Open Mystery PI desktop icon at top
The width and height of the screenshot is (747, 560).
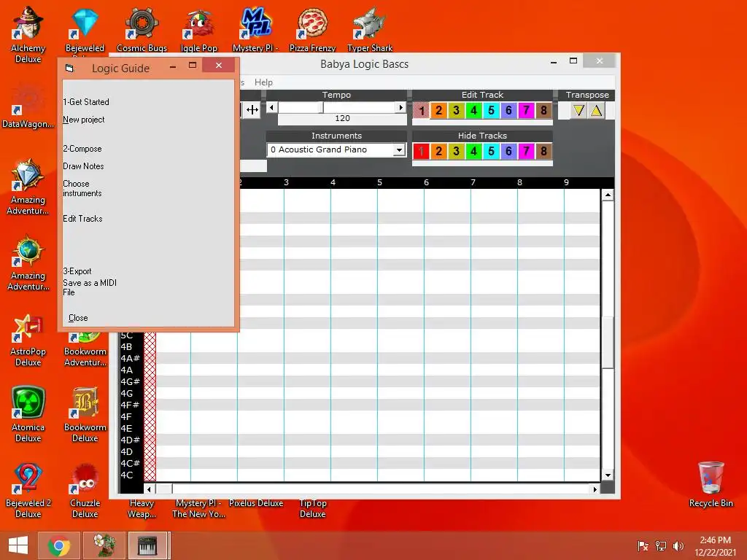point(255,29)
